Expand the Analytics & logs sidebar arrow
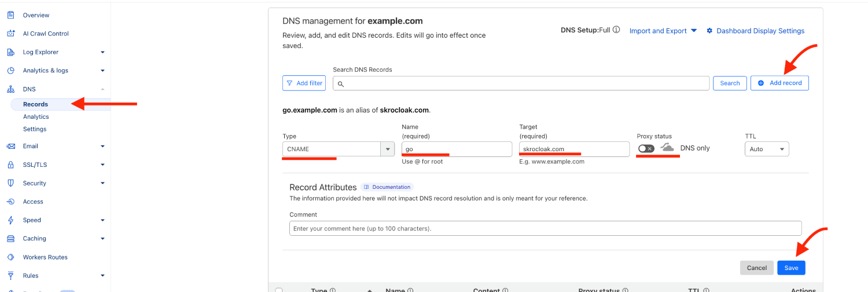868x292 pixels. [x=102, y=71]
